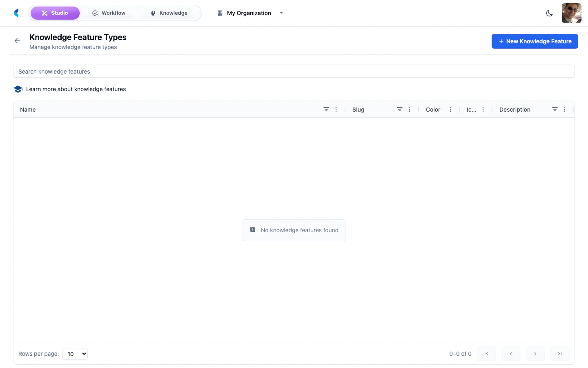Screen dimensions: 588x368
Task: Open the filter icon on the Description column
Action: [555, 109]
